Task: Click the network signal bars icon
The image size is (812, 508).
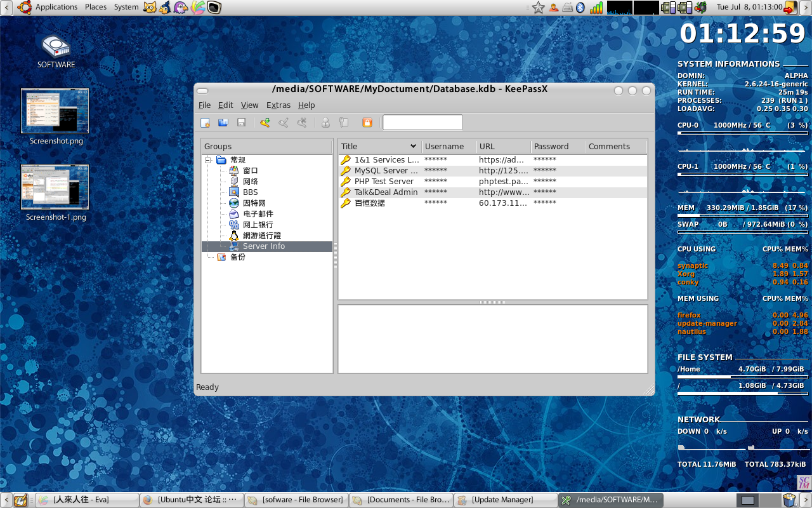Action: click(596, 8)
